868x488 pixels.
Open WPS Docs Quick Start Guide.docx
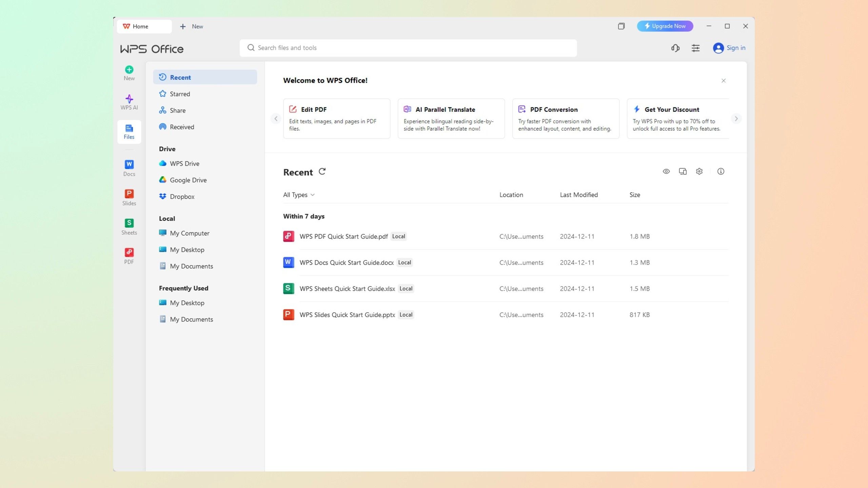(347, 263)
